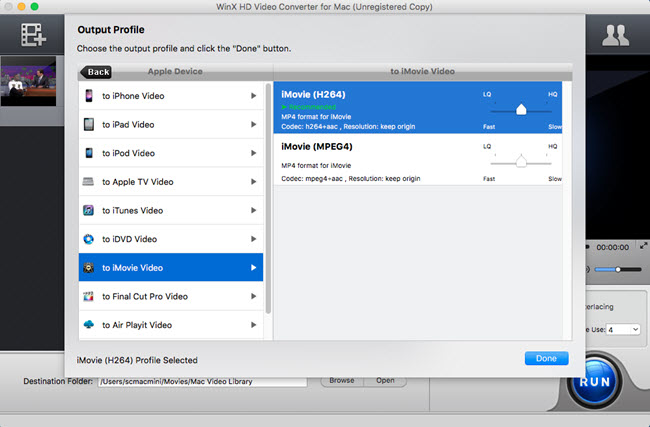This screenshot has height=427, width=650.
Task: Expand the to Air Playit Video arrow
Action: click(x=253, y=325)
